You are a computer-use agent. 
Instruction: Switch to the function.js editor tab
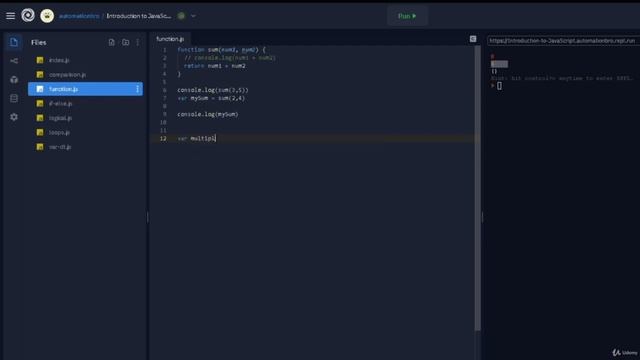(x=170, y=39)
